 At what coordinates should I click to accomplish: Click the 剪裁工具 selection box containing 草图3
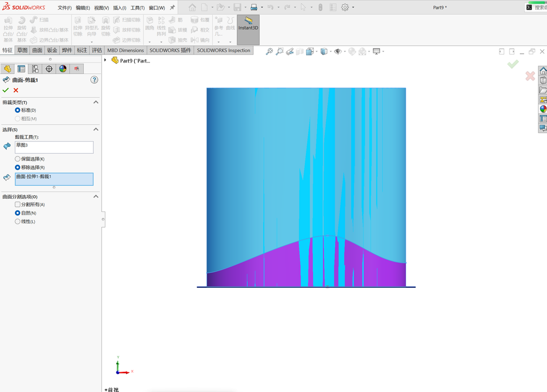pos(54,147)
